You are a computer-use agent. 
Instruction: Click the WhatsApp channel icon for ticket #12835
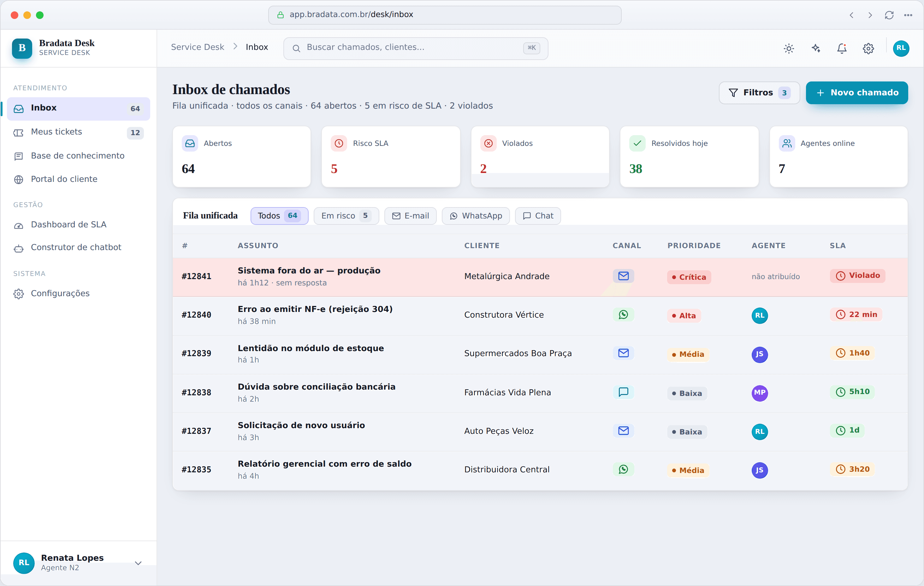[x=623, y=469]
